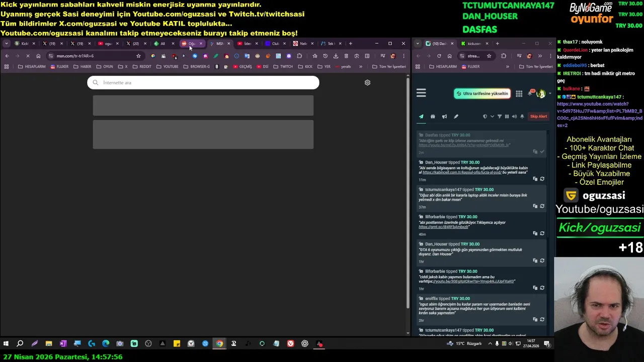The height and width of the screenshot is (362, 644).
Task: Open the three-dot Chrome menu left browser
Action: pos(404,56)
